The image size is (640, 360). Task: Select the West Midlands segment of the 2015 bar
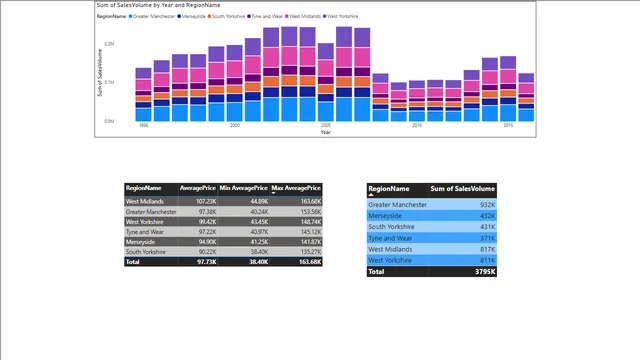508,76
